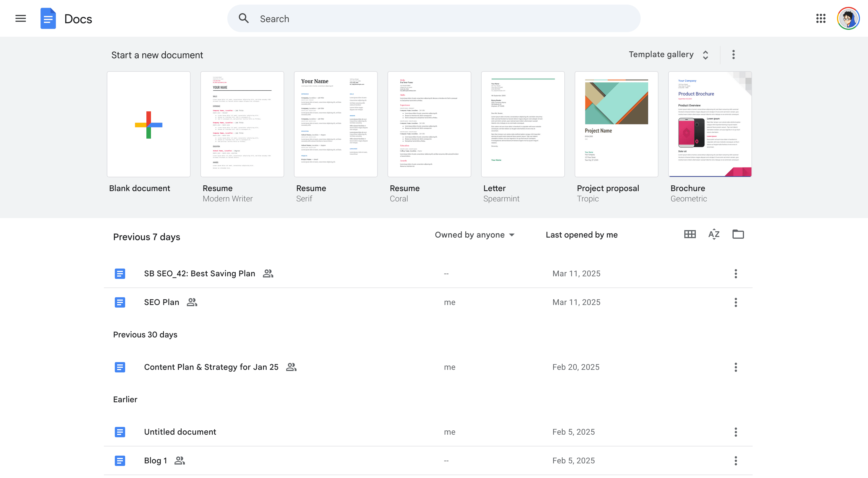
Task: Open SB SEO_42: Best Saving Plan document
Action: point(199,273)
